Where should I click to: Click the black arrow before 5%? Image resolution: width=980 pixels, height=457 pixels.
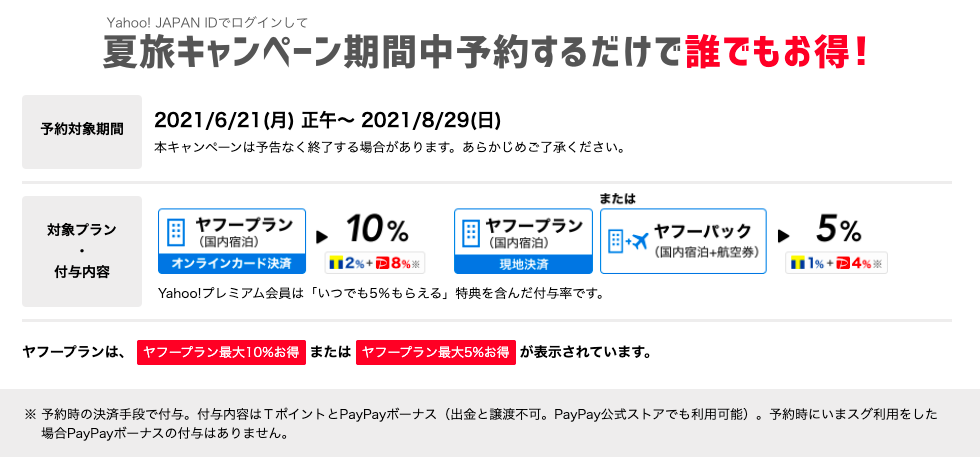(x=783, y=237)
